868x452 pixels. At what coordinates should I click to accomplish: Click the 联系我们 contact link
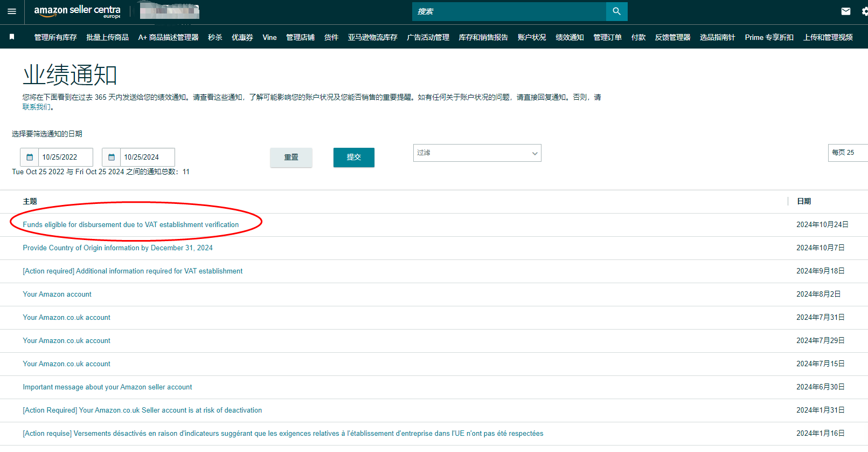37,107
